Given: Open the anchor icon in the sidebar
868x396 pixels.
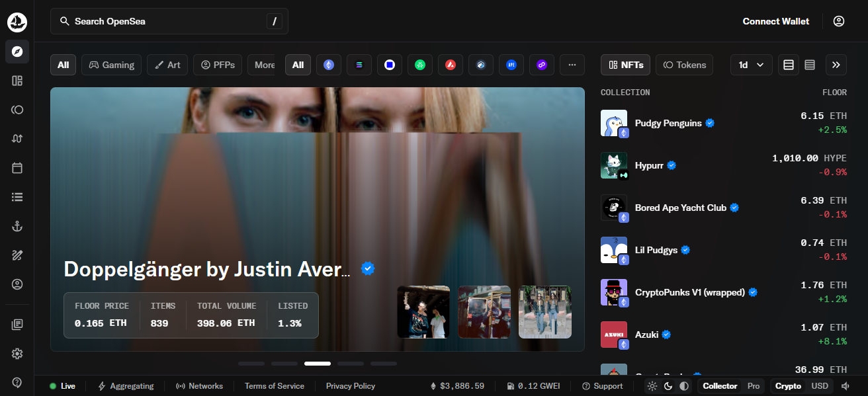Looking at the screenshot, I should pos(17,226).
